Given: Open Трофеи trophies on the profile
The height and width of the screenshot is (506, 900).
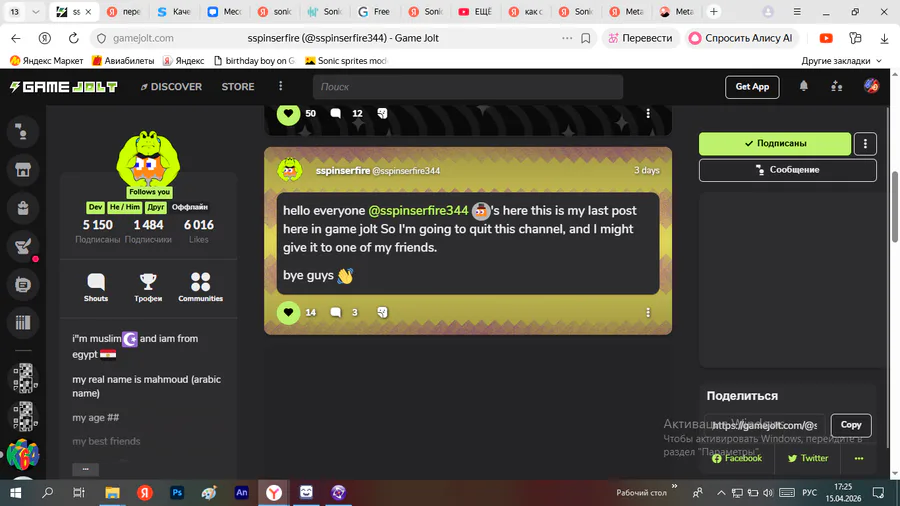Looking at the screenshot, I should [148, 287].
